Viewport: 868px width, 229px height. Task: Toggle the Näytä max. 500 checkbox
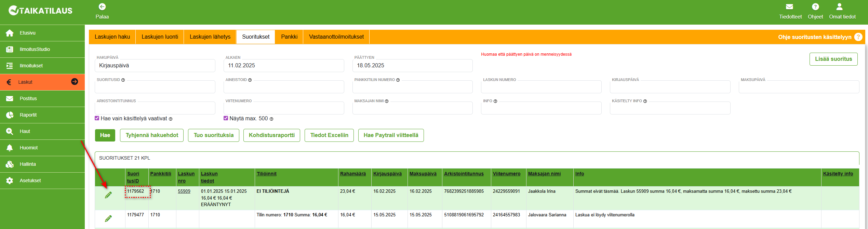tap(226, 118)
